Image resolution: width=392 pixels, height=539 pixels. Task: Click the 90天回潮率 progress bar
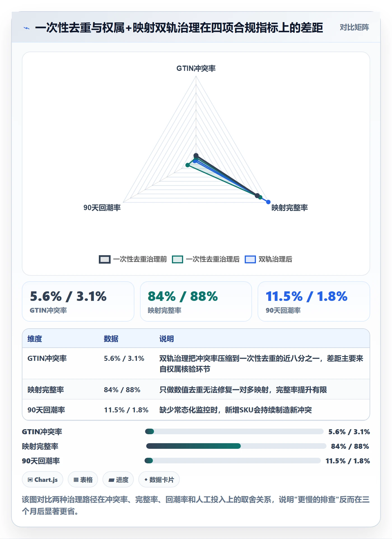pyautogui.click(x=233, y=461)
